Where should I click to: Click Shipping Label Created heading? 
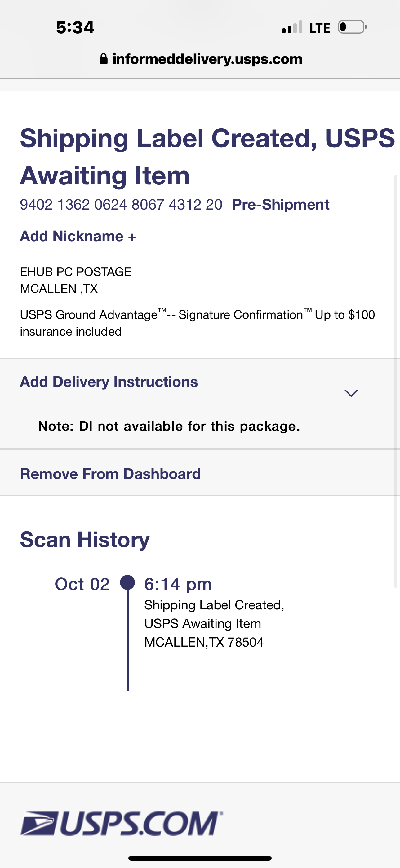pyautogui.click(x=207, y=157)
